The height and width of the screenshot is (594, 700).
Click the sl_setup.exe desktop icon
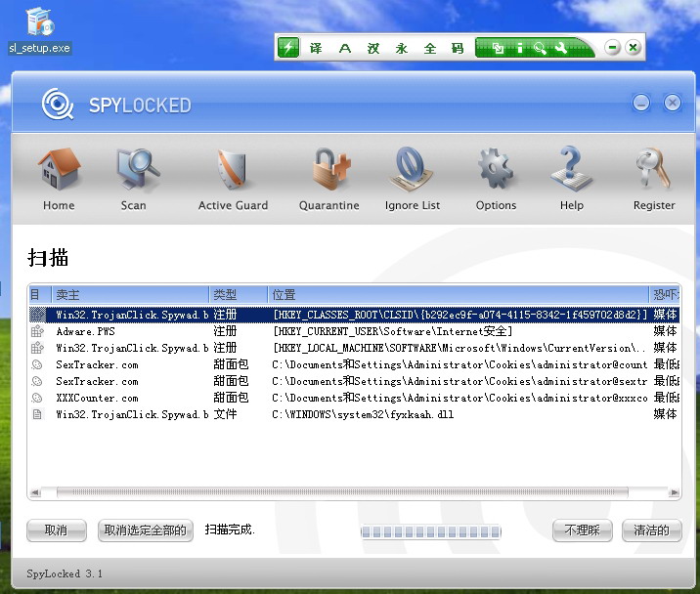pyautogui.click(x=40, y=31)
